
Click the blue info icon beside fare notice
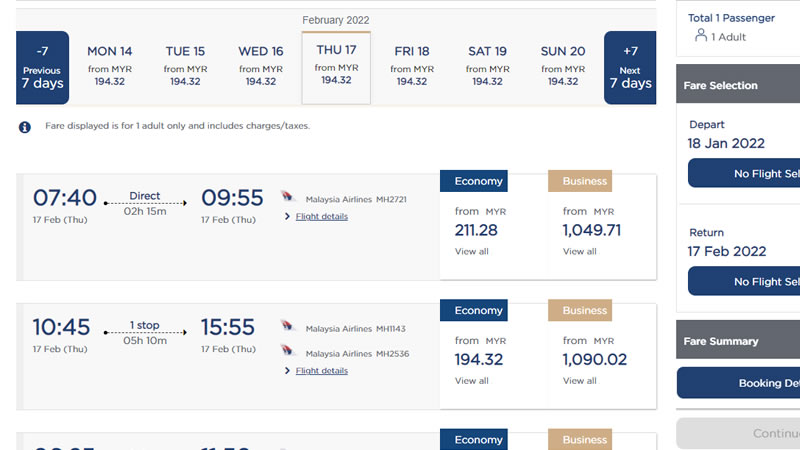(x=24, y=127)
